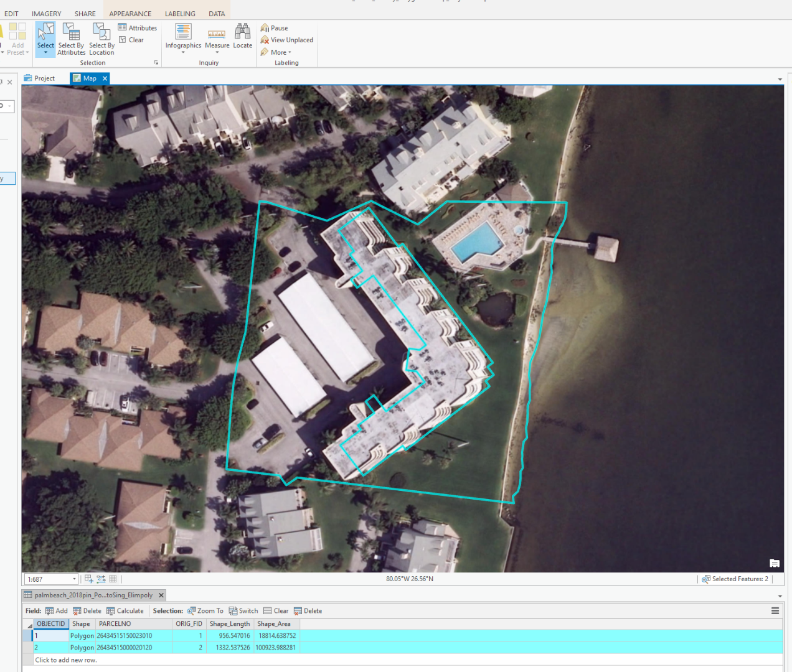Switch the table selection
The width and height of the screenshot is (792, 672).
[243, 611]
